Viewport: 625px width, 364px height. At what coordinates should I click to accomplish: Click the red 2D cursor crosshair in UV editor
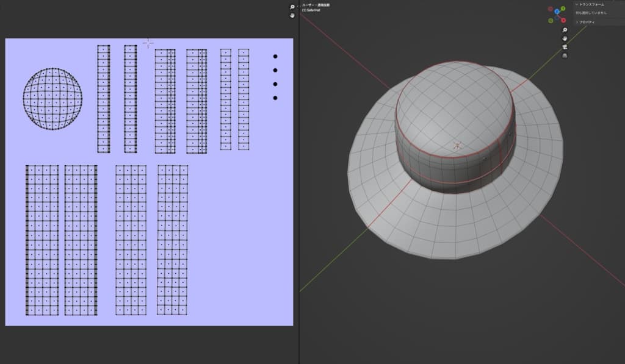click(x=148, y=43)
